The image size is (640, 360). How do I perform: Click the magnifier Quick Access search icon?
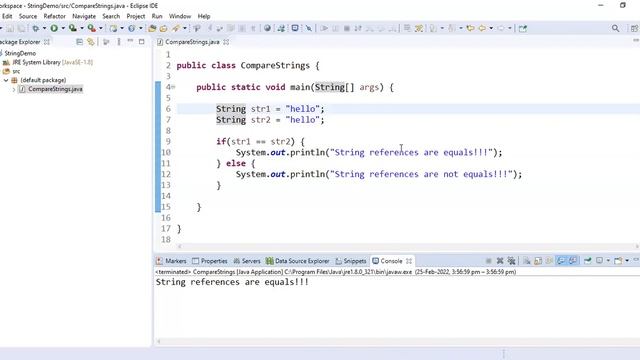pyautogui.click(x=616, y=28)
